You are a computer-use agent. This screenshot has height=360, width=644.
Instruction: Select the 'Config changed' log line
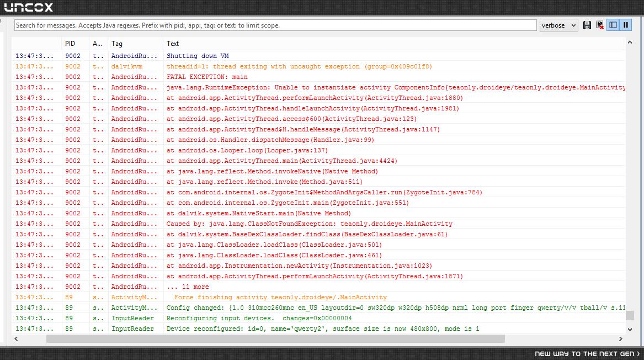318,308
